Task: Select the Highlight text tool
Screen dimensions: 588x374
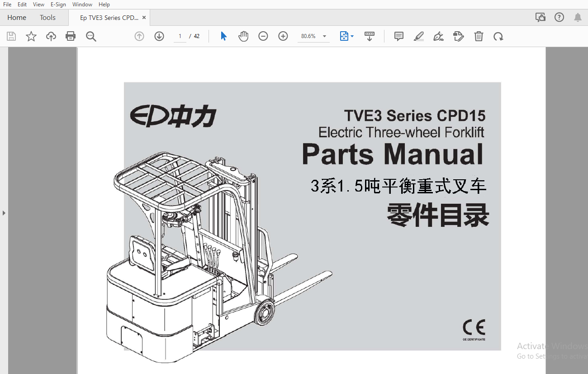Action: coord(419,36)
